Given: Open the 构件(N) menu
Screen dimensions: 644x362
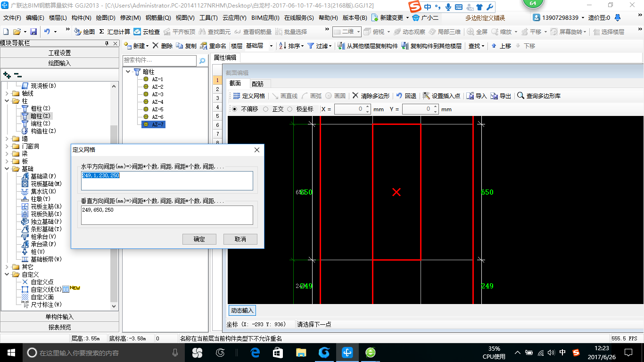Looking at the screenshot, I should [82, 18].
